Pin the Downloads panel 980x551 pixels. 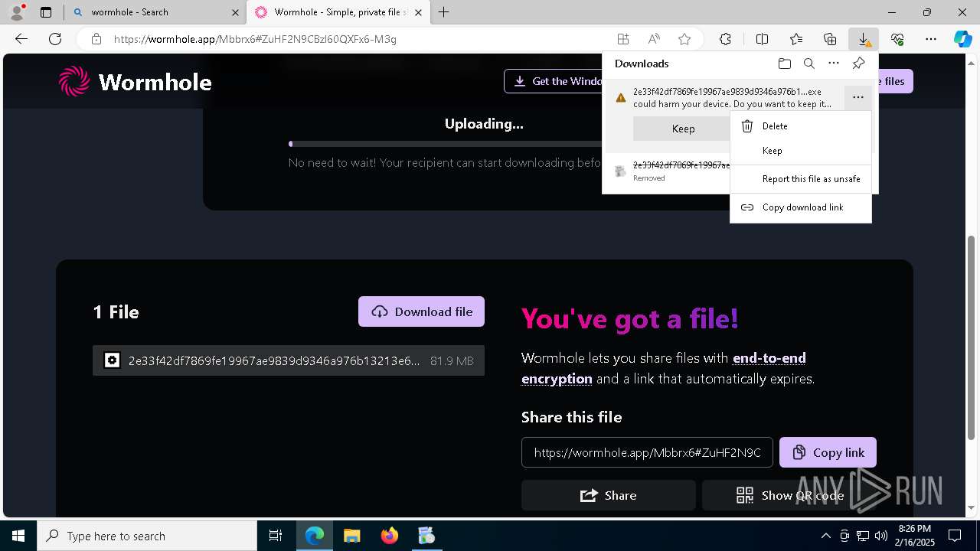859,64
